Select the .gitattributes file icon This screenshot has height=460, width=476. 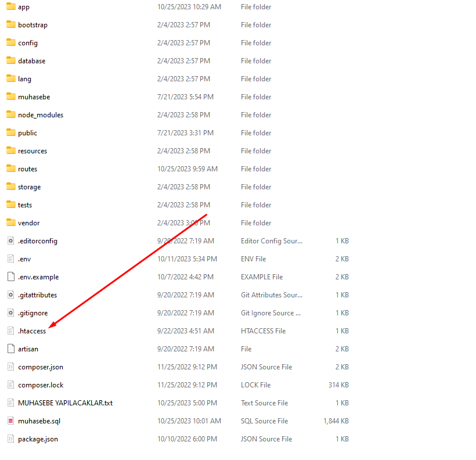click(11, 294)
